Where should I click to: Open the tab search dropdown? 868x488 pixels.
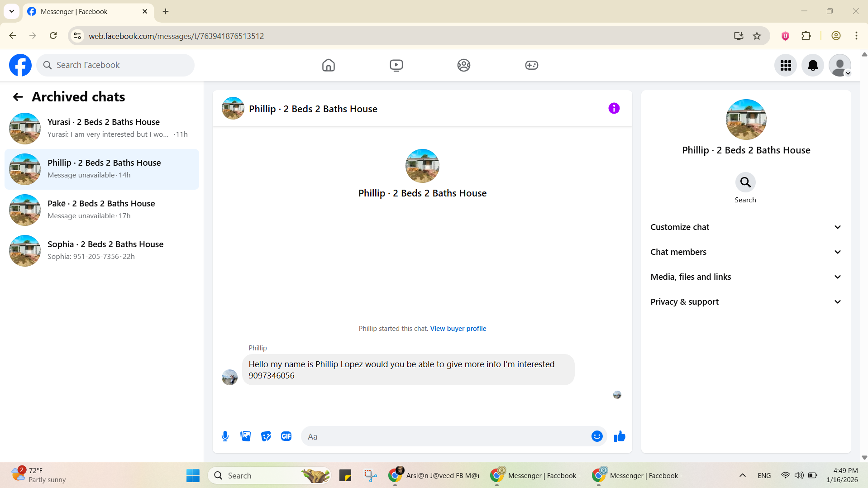[12, 11]
